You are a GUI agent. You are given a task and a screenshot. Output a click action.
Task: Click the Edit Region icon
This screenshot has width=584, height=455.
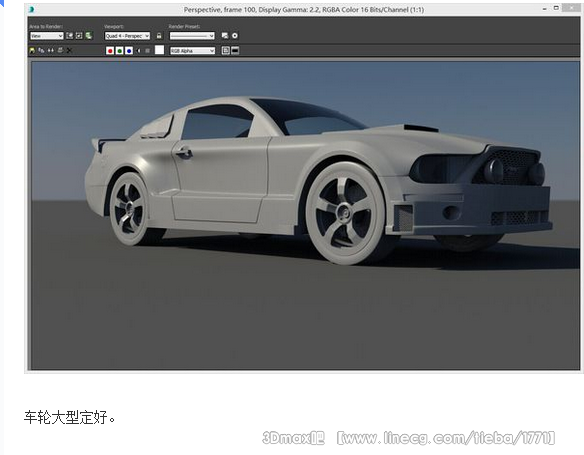pos(69,36)
